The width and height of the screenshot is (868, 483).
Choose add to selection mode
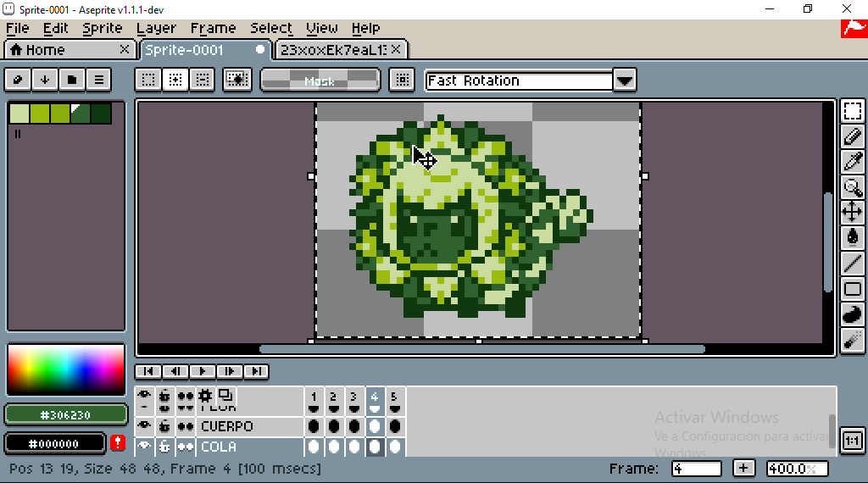tap(175, 80)
